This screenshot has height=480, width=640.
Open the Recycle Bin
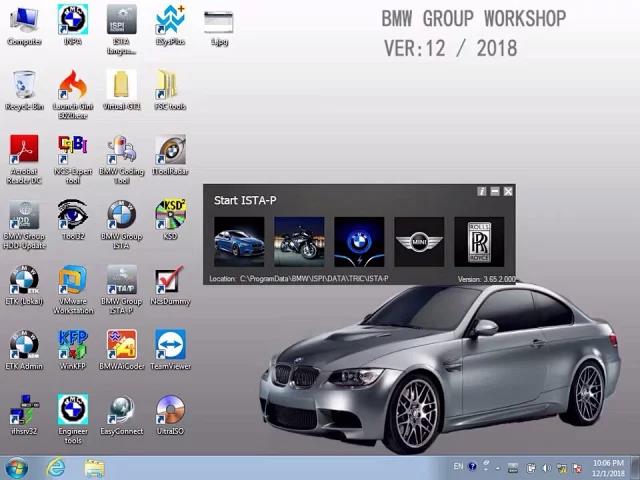(x=24, y=90)
